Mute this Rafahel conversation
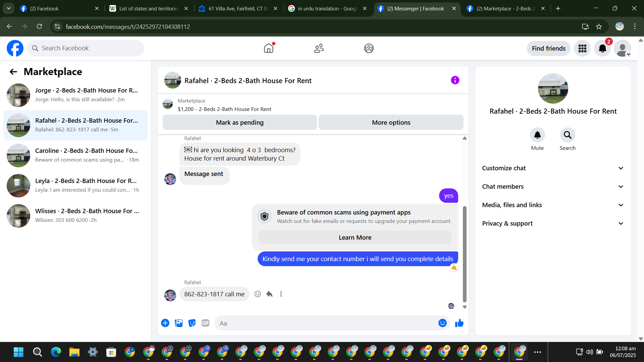 (x=537, y=135)
